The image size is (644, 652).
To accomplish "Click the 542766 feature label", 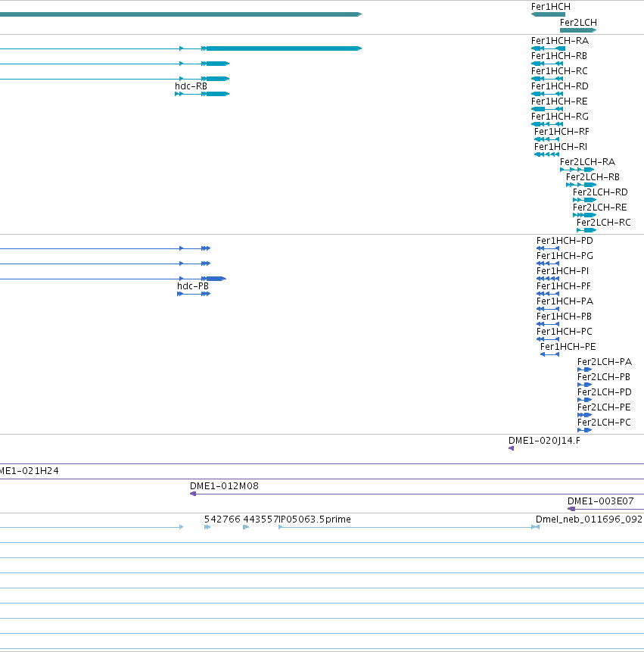I will (222, 519).
